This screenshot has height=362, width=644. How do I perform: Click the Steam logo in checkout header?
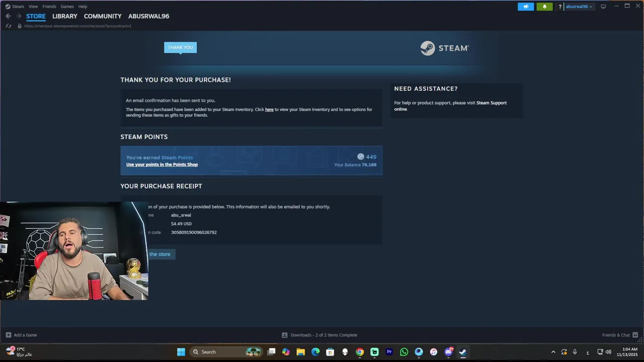point(445,48)
